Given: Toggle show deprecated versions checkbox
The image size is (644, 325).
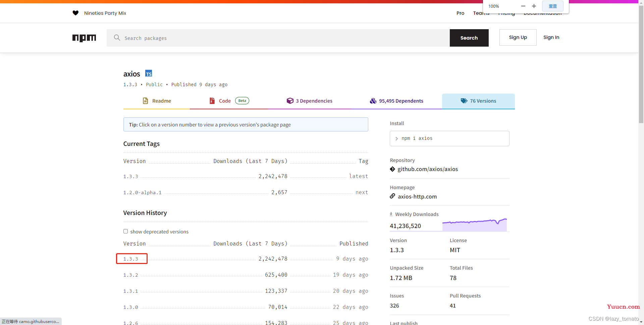Looking at the screenshot, I should point(125,231).
